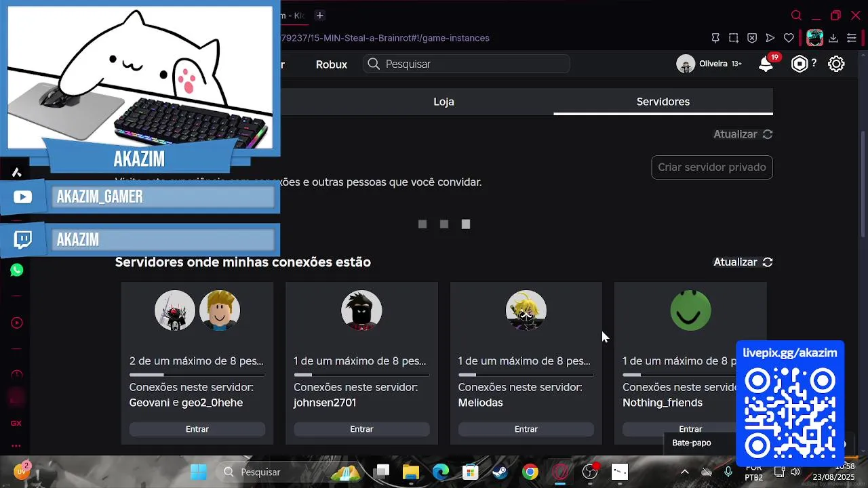Screen dimensions: 868x488
Task: Open Opera GX tab search magnifier
Action: pyautogui.click(x=797, y=16)
